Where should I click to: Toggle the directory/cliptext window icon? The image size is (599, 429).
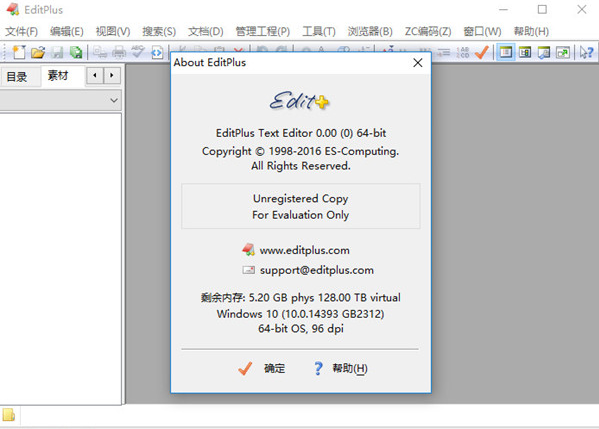[506, 52]
